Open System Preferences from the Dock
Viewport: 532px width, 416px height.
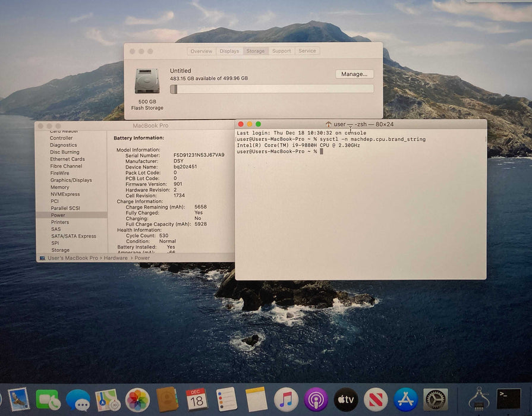(x=436, y=399)
